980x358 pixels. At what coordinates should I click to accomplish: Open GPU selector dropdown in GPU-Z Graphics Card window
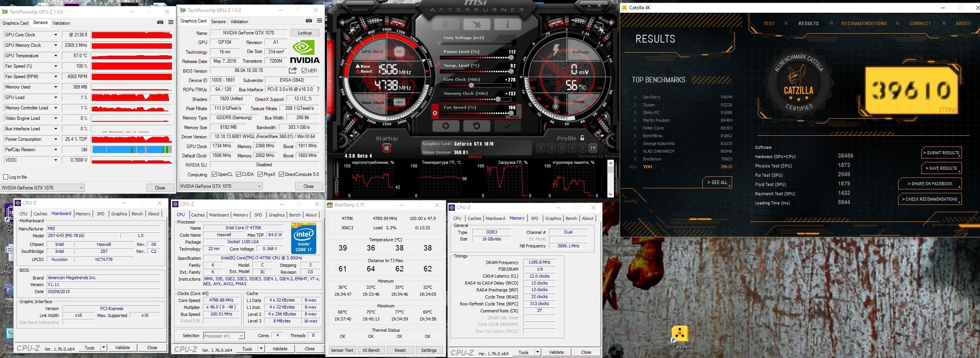220,186
